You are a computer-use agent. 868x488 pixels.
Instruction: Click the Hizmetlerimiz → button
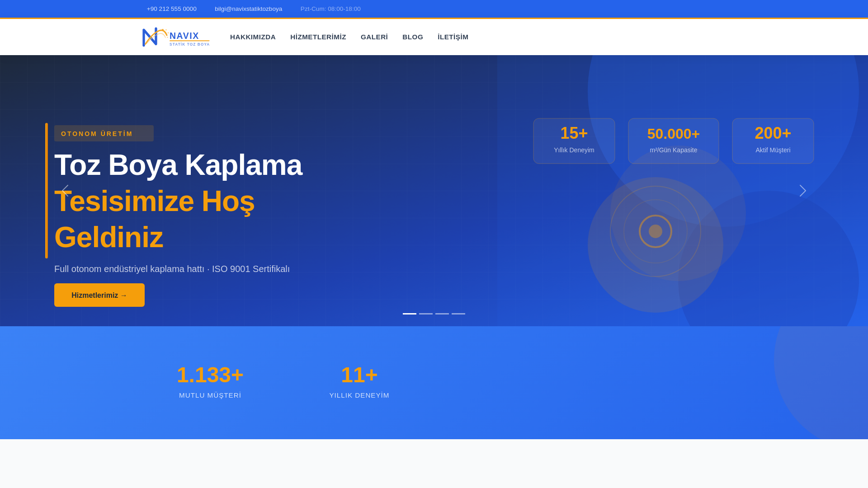pyautogui.click(x=99, y=295)
